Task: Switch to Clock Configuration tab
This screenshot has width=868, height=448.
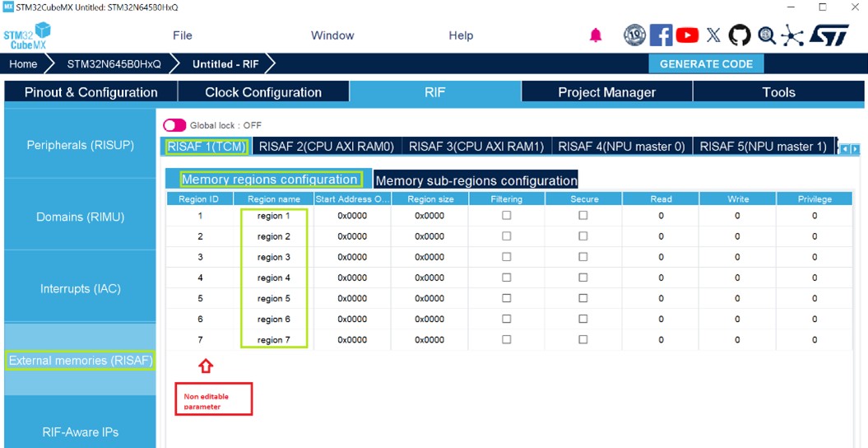Action: [x=263, y=92]
